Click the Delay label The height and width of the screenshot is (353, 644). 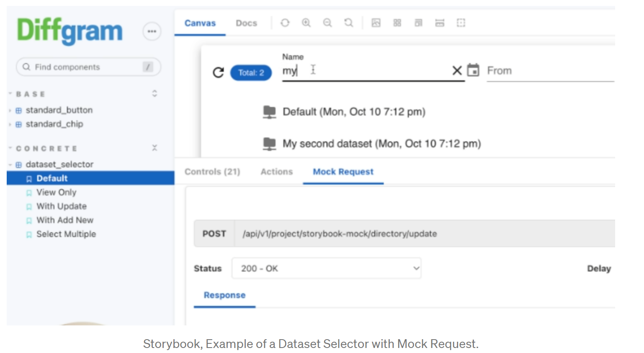(x=599, y=269)
